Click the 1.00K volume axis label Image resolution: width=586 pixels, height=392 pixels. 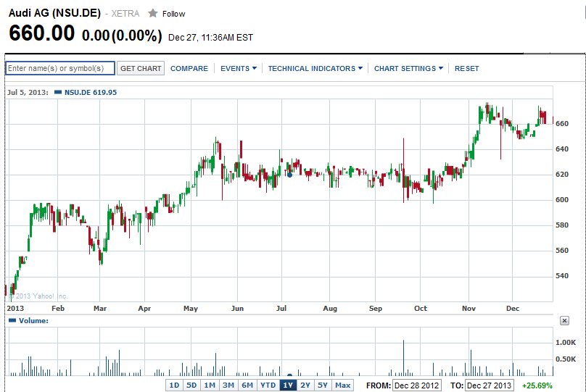point(566,342)
